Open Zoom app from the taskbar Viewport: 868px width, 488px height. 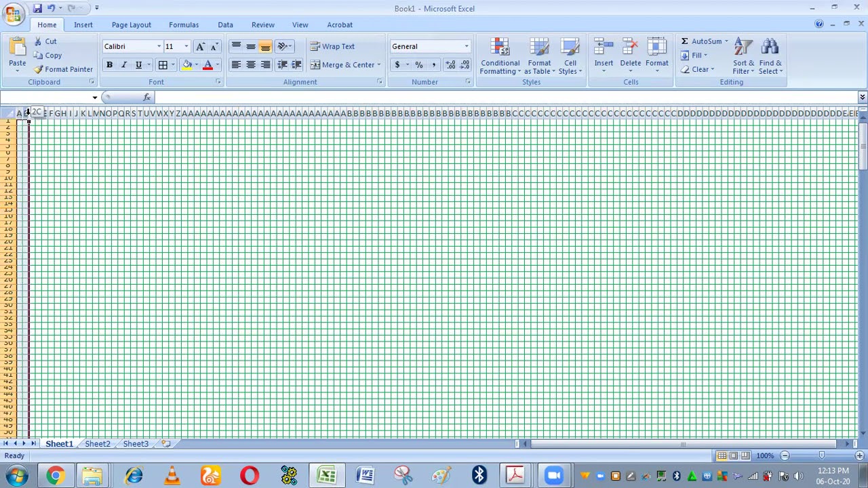[x=554, y=475]
